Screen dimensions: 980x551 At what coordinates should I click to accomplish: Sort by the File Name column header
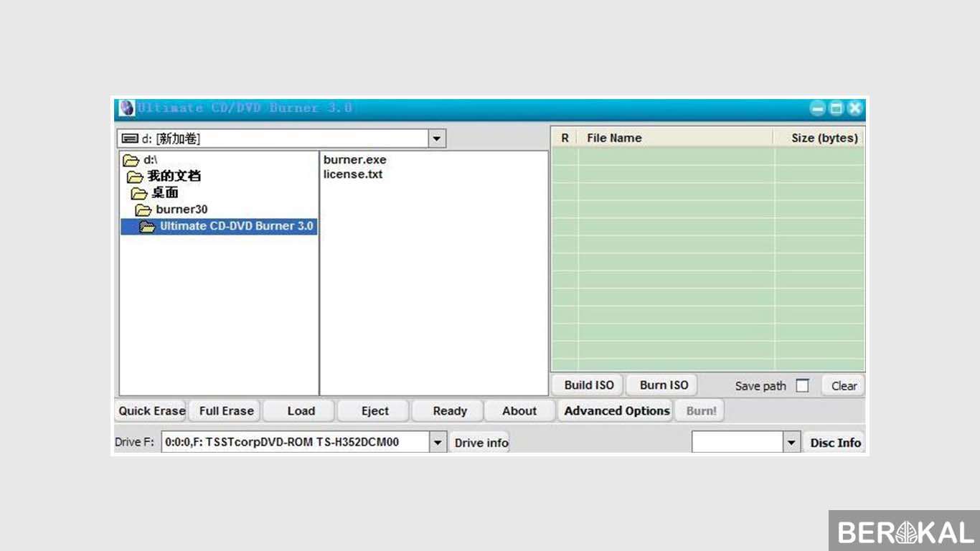click(676, 138)
